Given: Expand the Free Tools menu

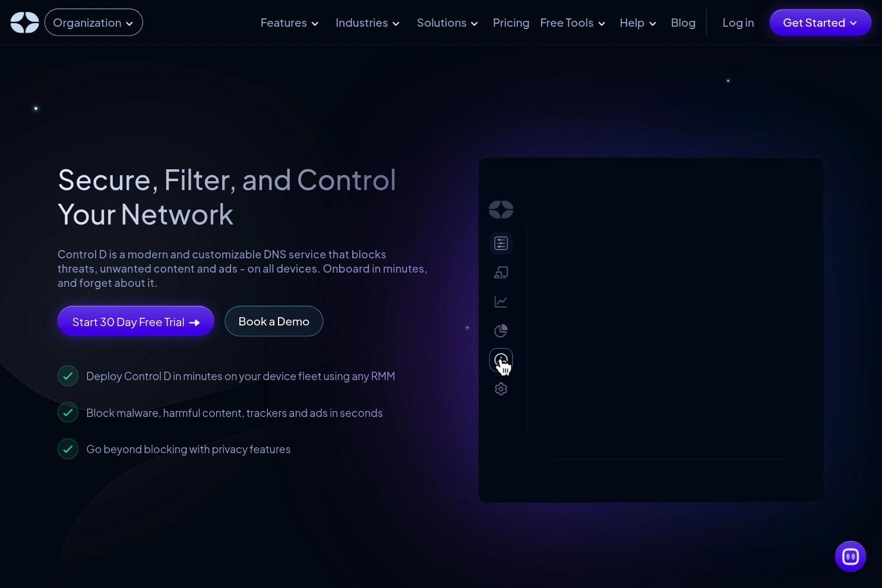Looking at the screenshot, I should tap(573, 23).
